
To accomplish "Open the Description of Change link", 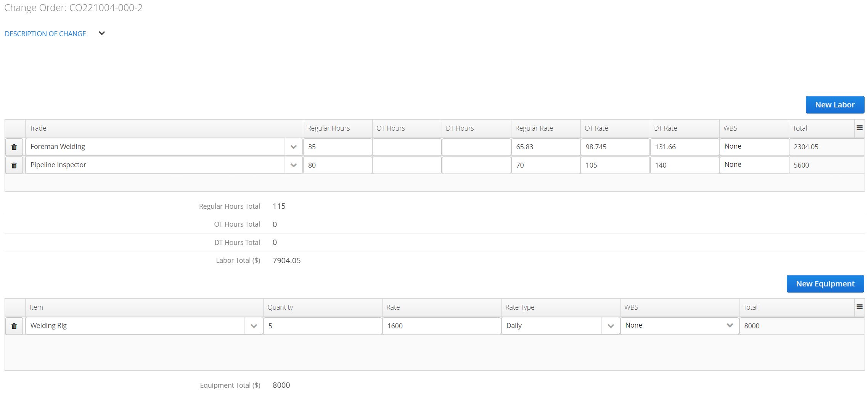I will pyautogui.click(x=45, y=34).
